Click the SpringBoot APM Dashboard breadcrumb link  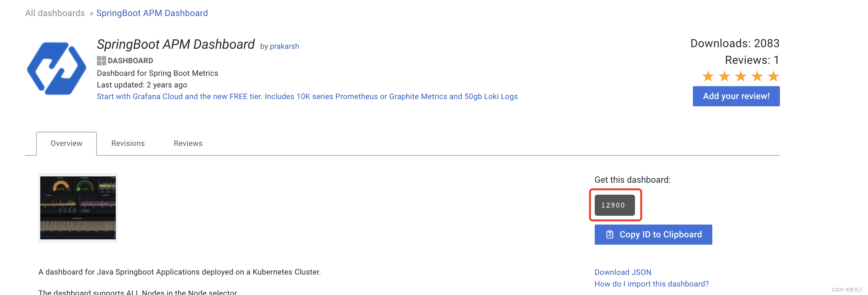click(152, 13)
